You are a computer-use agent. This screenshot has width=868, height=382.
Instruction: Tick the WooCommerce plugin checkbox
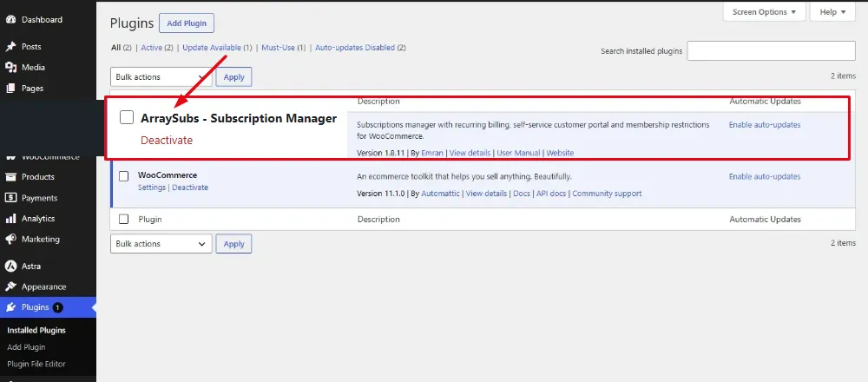point(124,176)
